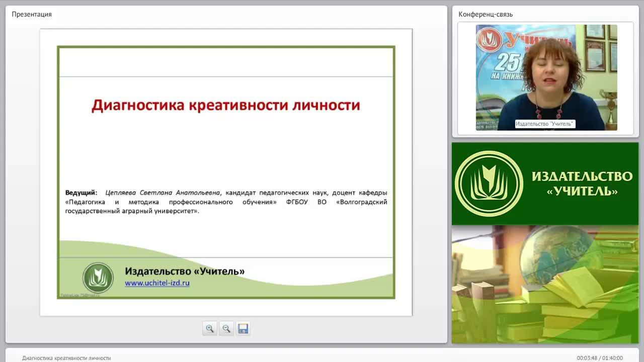644x362 pixels.
Task: Select the Конференц-связь panel header
Action: click(x=486, y=14)
